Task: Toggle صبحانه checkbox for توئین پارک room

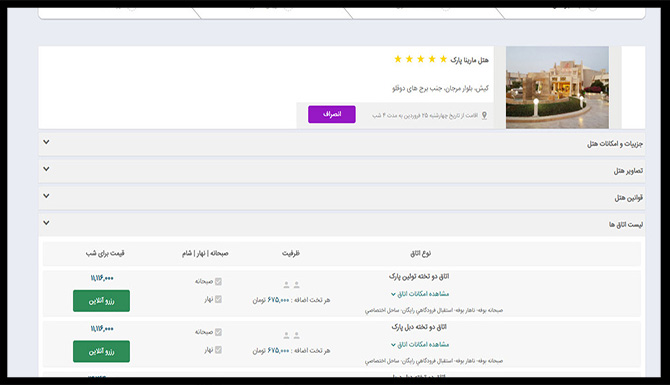Action: click(218, 281)
